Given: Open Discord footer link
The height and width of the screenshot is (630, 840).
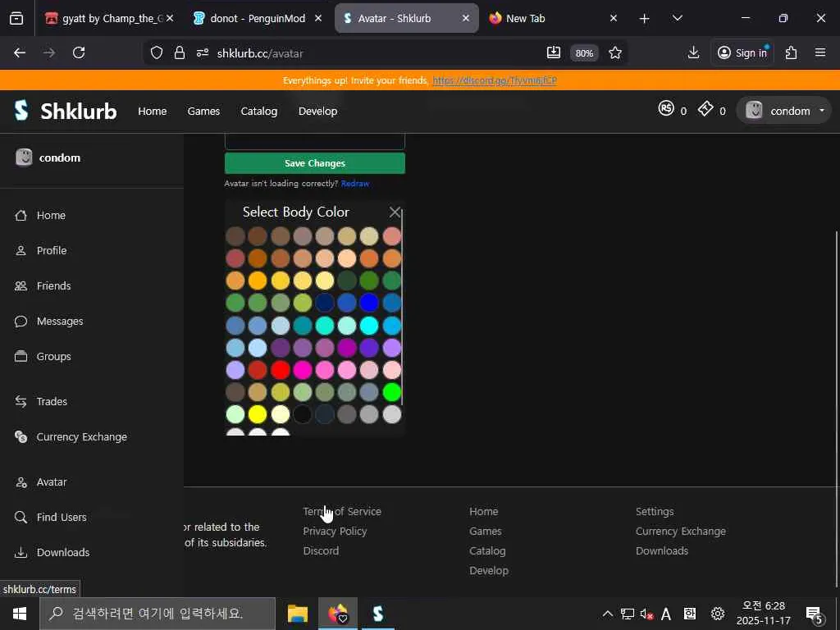Looking at the screenshot, I should coord(321,550).
